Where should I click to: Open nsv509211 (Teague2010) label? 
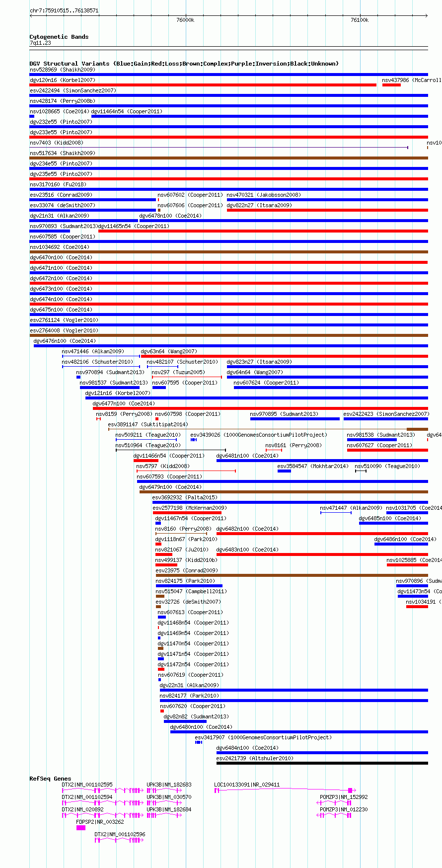[148, 435]
